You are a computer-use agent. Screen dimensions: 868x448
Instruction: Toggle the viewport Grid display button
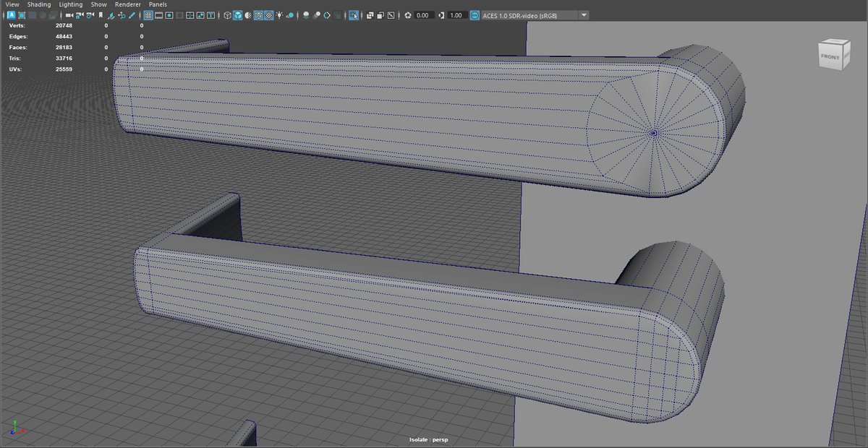148,15
